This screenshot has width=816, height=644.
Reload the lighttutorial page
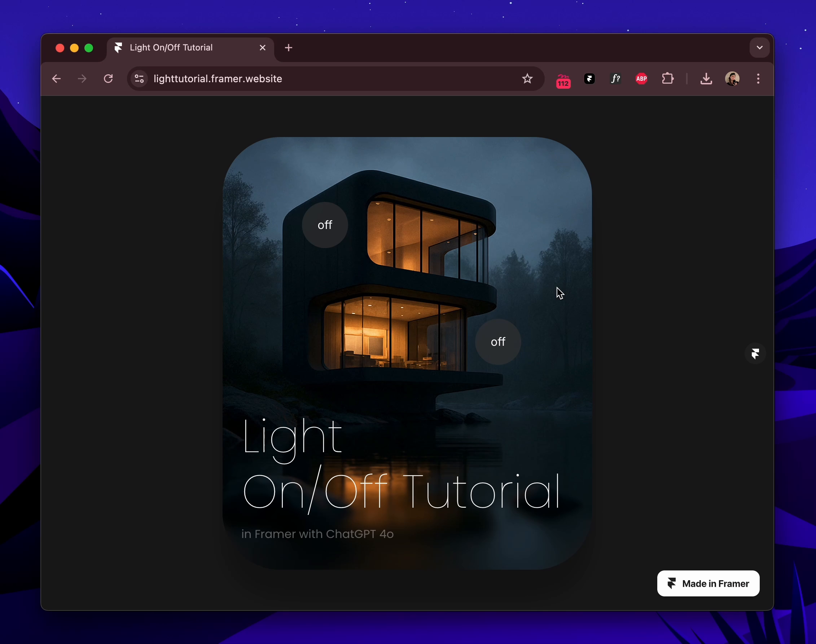click(108, 78)
